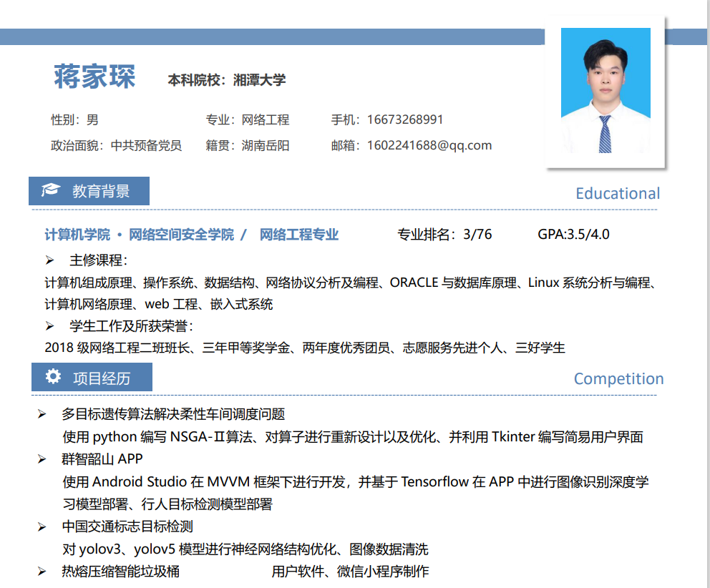Click the arrow bullet beside 主修课程
The width and height of the screenshot is (710, 588).
click(50, 260)
